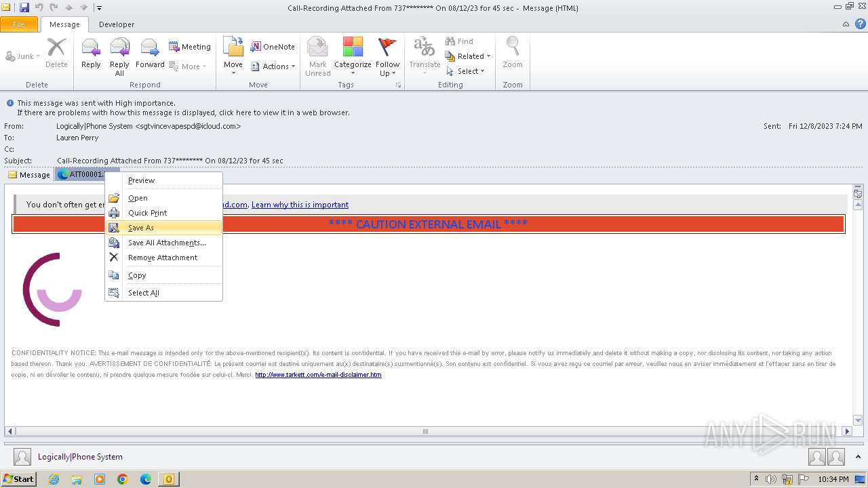The height and width of the screenshot is (488, 868).
Task: Open Microsoft Edge from taskbar
Action: tap(146, 479)
